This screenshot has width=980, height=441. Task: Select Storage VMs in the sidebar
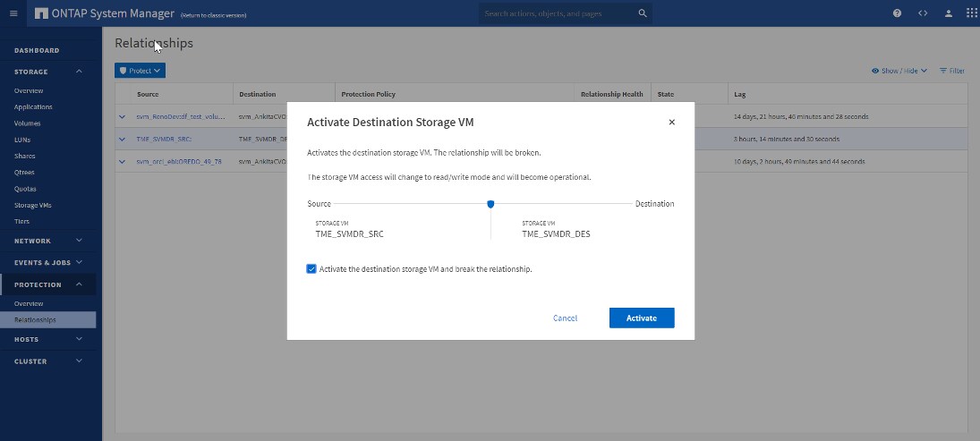tap(32, 205)
